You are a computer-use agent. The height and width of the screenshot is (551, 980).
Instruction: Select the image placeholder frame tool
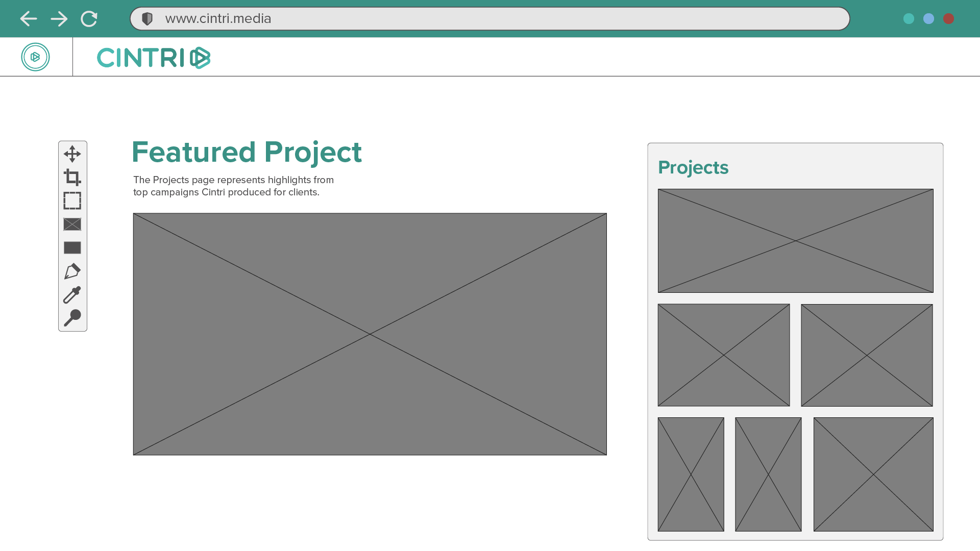click(72, 224)
